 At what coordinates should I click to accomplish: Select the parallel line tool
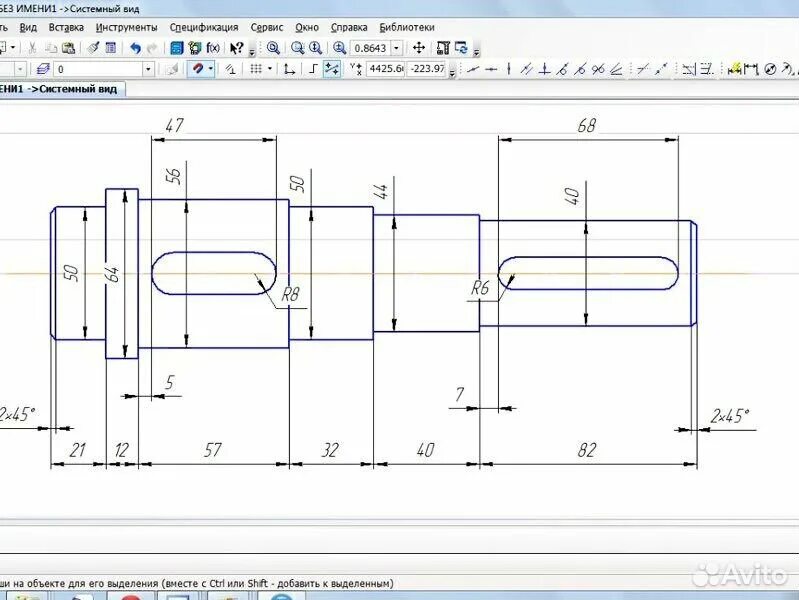click(x=526, y=69)
